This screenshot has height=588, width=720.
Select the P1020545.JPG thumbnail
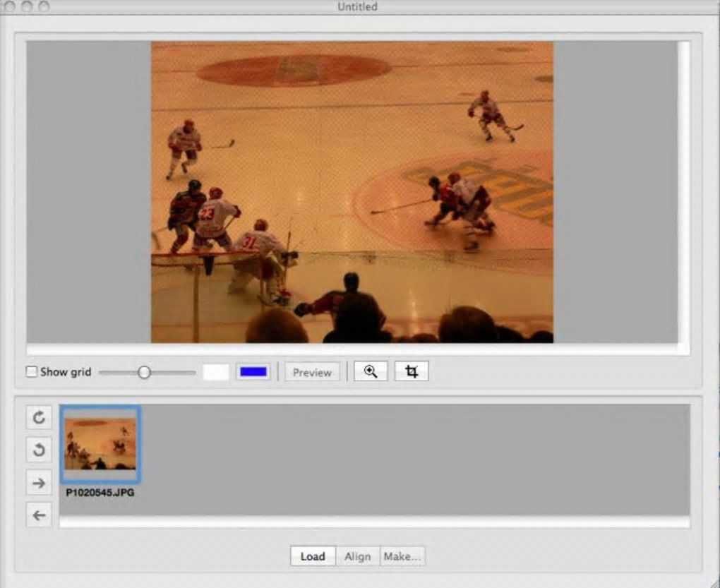point(100,444)
